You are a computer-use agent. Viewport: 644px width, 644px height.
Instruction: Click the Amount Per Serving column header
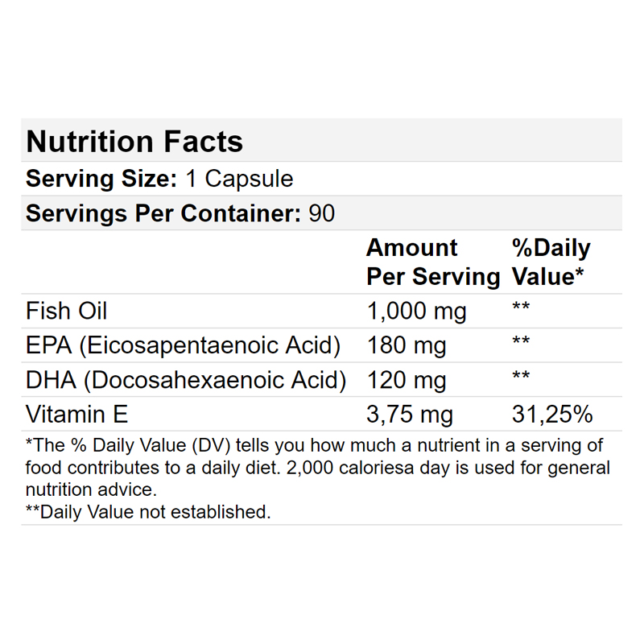pos(433,262)
